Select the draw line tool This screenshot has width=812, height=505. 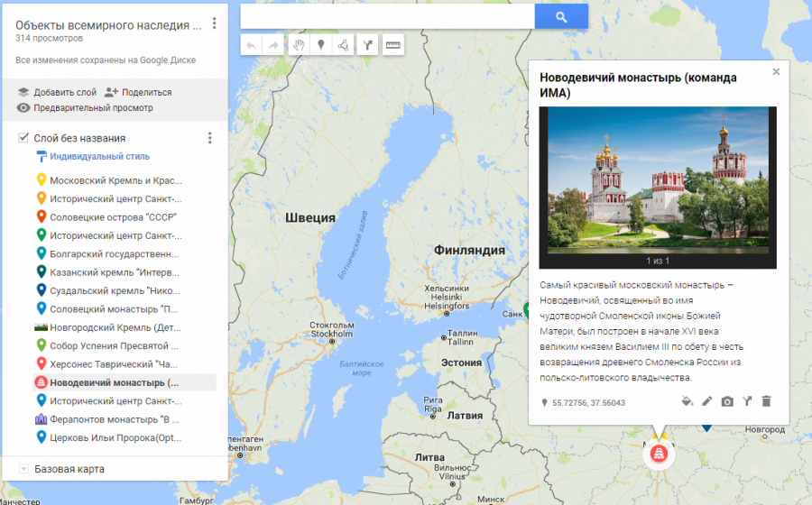[x=344, y=44]
